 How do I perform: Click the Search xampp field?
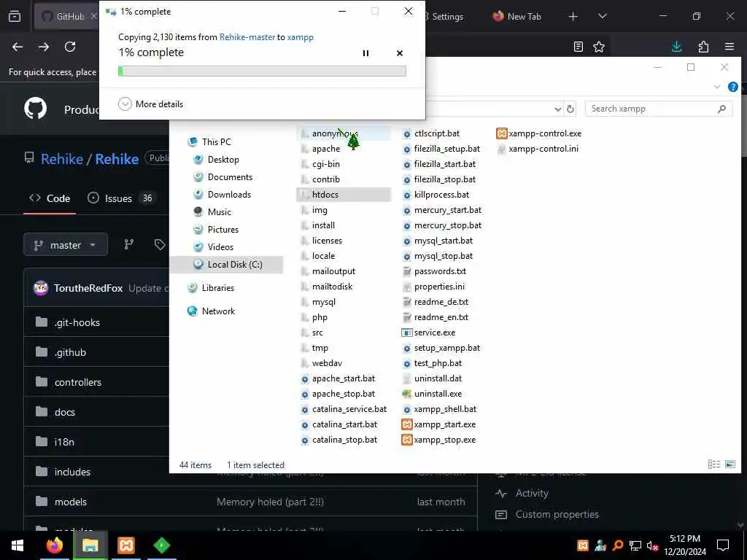(659, 109)
